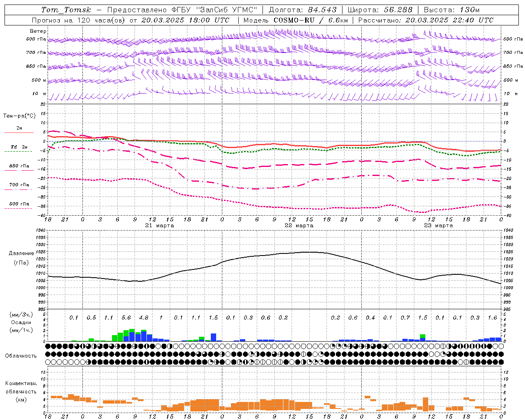Click the (мм/1ч.) precipitation unit label

click(x=22, y=330)
